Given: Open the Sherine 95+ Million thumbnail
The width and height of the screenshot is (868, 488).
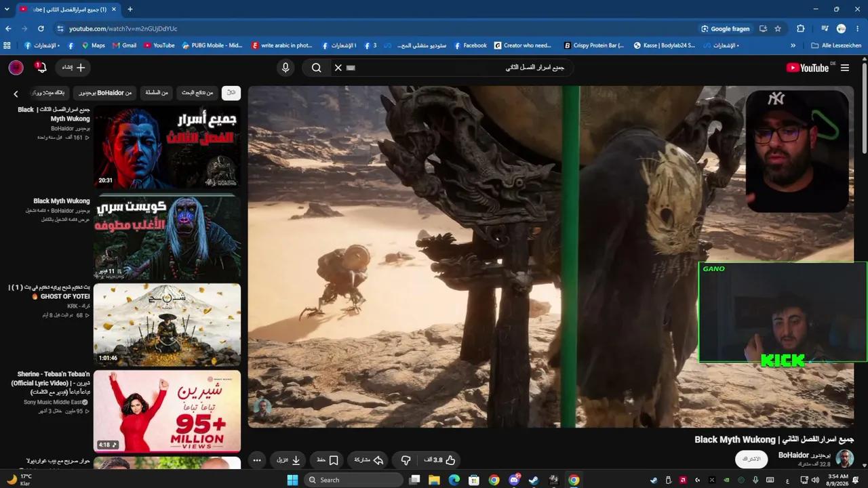Looking at the screenshot, I should point(167,411).
